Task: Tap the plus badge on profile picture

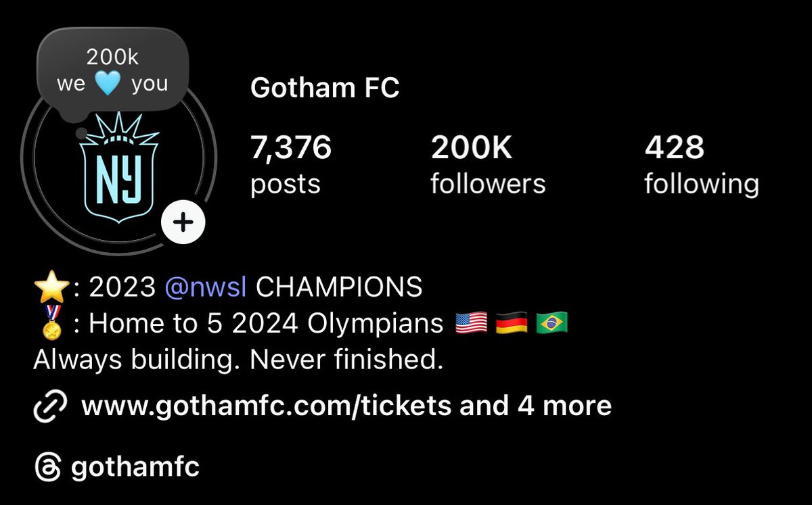Action: point(183,222)
